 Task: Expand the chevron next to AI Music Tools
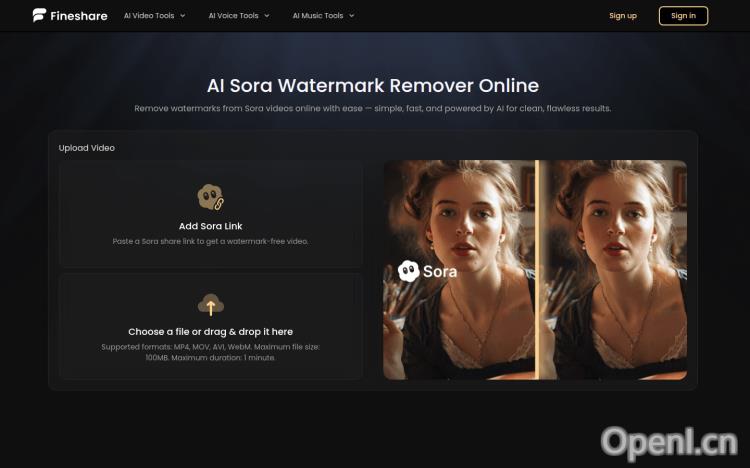point(352,16)
